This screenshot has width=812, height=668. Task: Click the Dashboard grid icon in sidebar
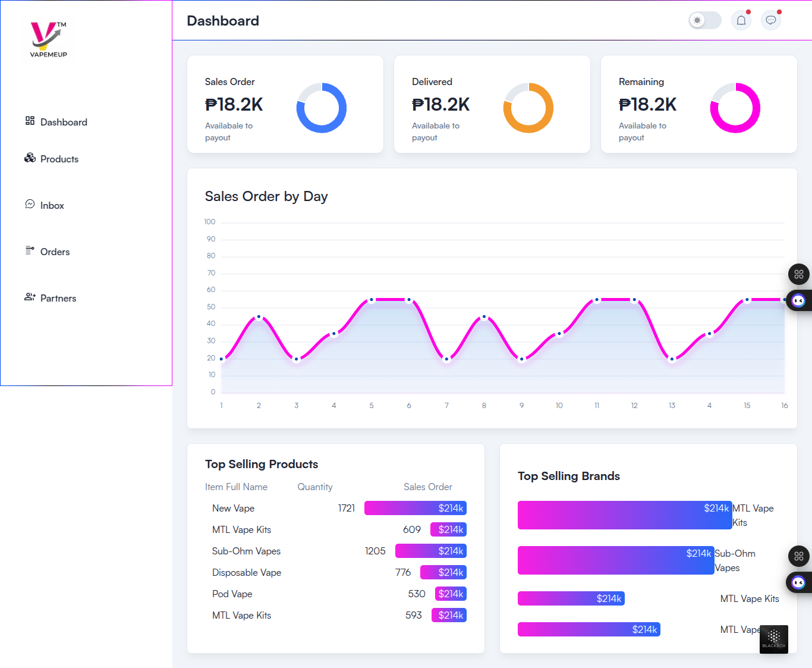coord(30,121)
